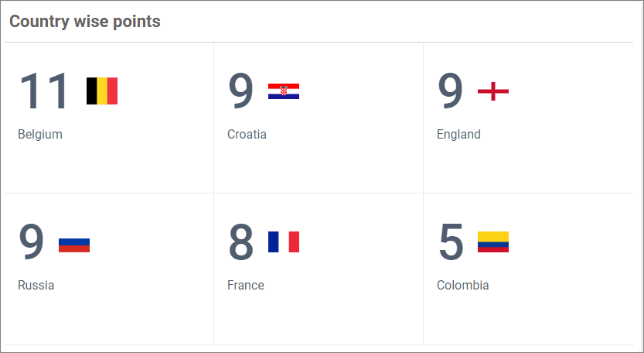The width and height of the screenshot is (644, 353).
Task: Select the Colombia country label
Action: point(463,285)
